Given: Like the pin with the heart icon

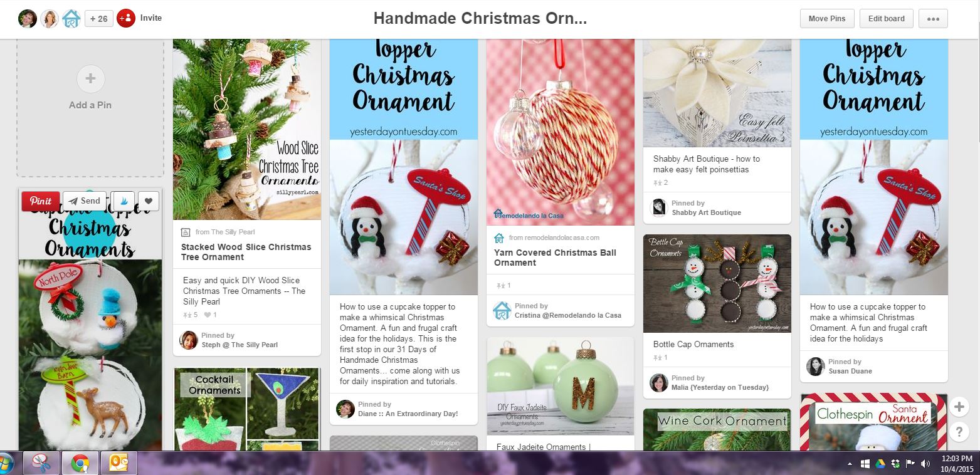Looking at the screenshot, I should 149,201.
